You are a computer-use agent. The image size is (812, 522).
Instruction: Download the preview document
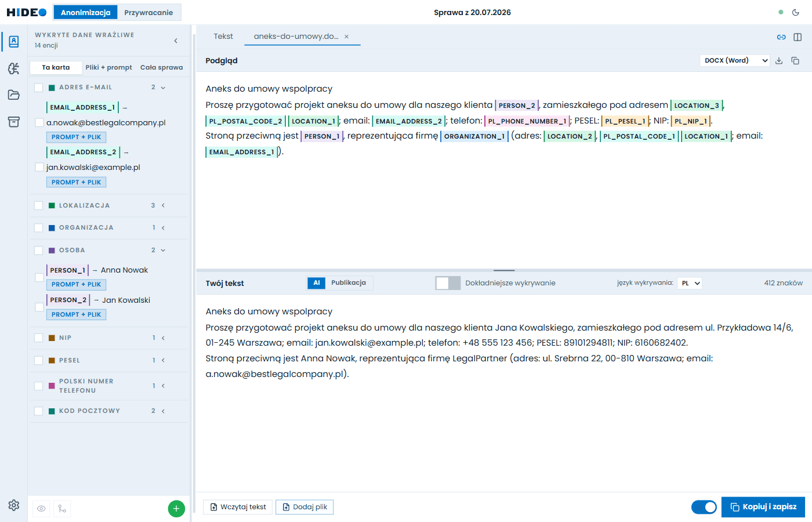point(779,60)
